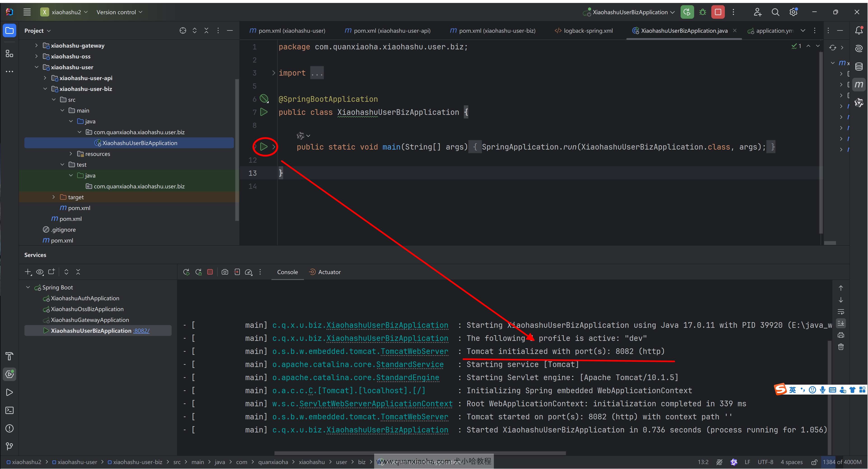The image size is (868, 469).
Task: Toggle scroll to end in console
Action: pos(841,323)
